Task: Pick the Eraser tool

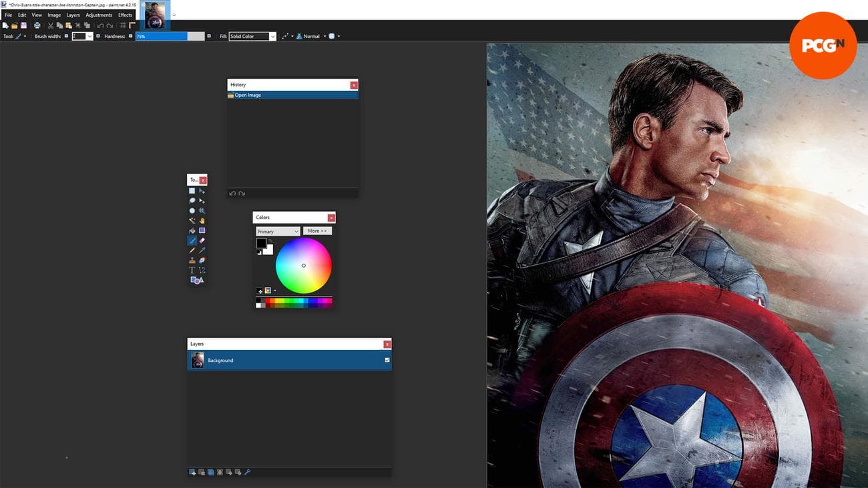Action: 202,240
